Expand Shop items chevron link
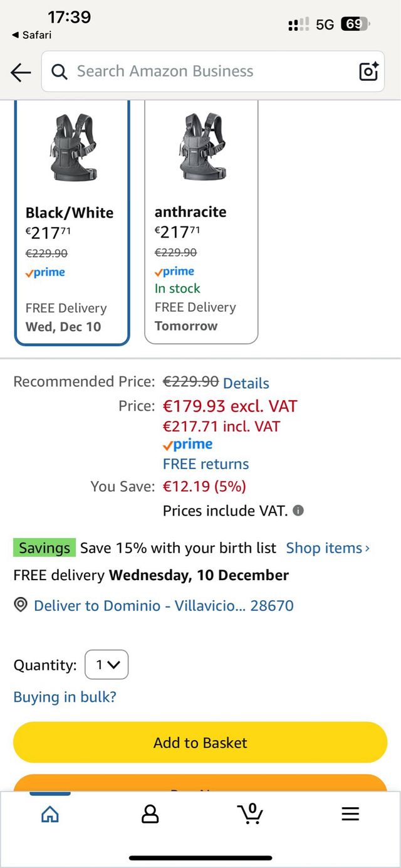This screenshot has height=868, width=401. 328,548
